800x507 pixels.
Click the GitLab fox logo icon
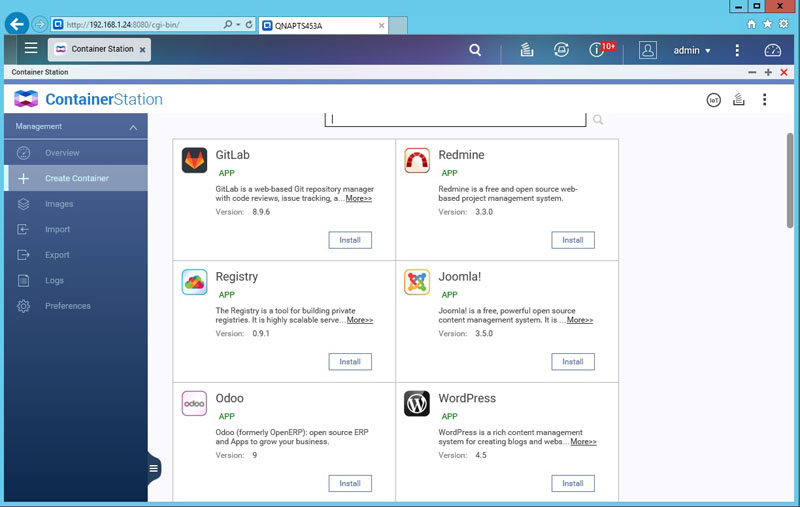(x=194, y=160)
